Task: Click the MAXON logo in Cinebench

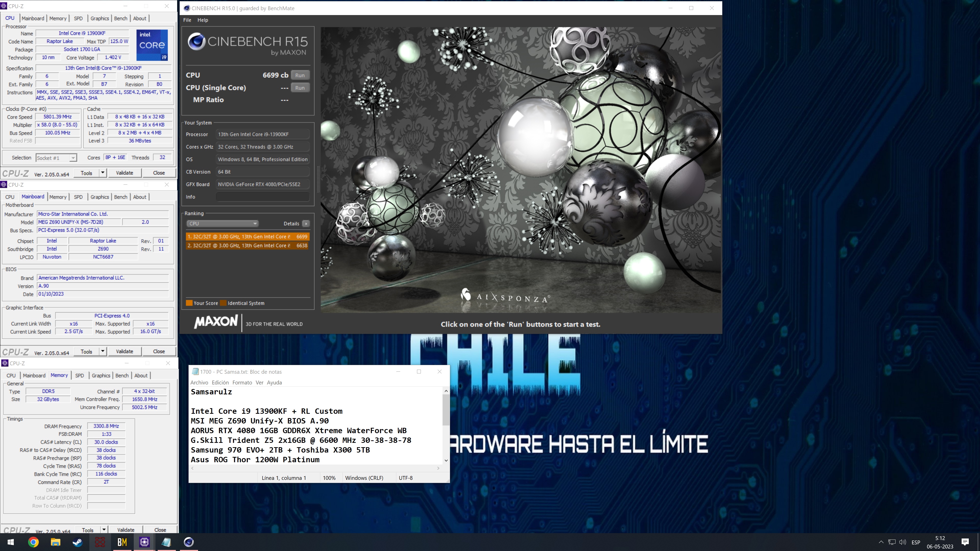Action: coord(216,322)
